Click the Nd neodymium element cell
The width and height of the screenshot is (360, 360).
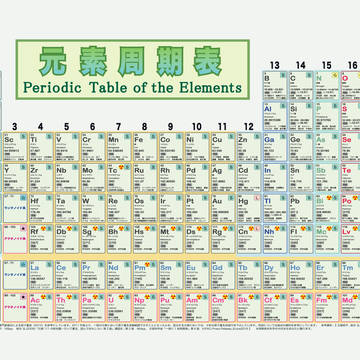pos(119,275)
